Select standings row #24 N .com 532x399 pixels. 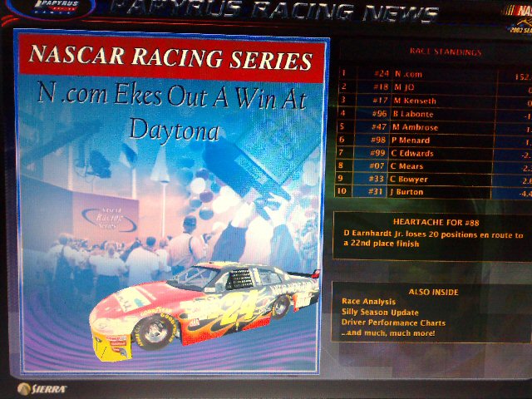pos(435,74)
